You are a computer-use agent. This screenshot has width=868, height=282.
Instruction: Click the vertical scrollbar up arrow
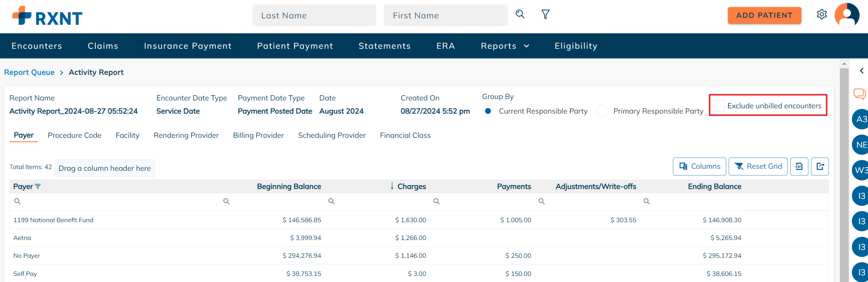(844, 64)
